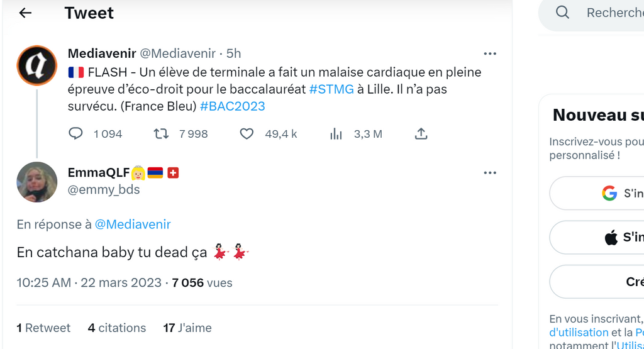View the 1 Retweet list
Image resolution: width=644 pixels, height=349 pixels.
(43, 328)
